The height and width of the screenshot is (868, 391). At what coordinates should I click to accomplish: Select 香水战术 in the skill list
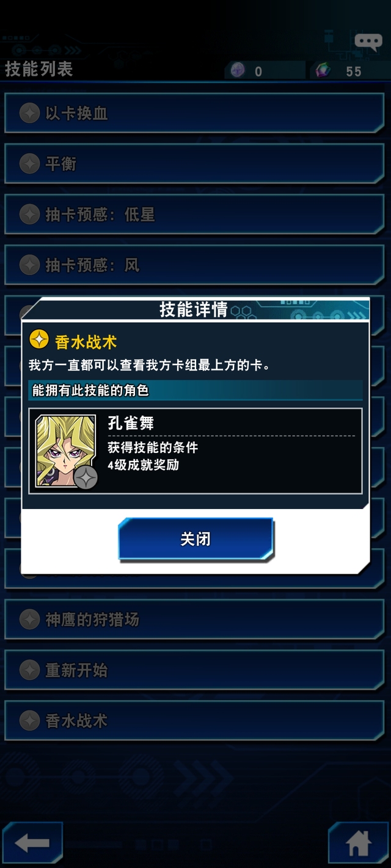pos(194,721)
